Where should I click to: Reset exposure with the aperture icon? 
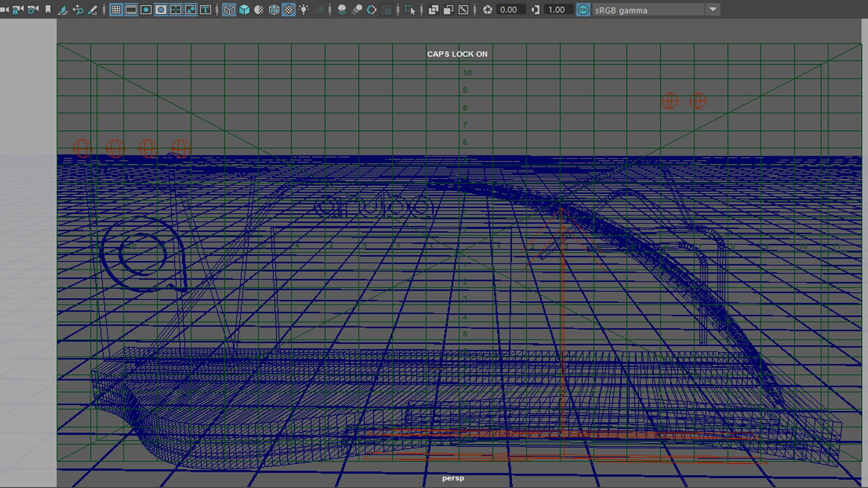487,9
